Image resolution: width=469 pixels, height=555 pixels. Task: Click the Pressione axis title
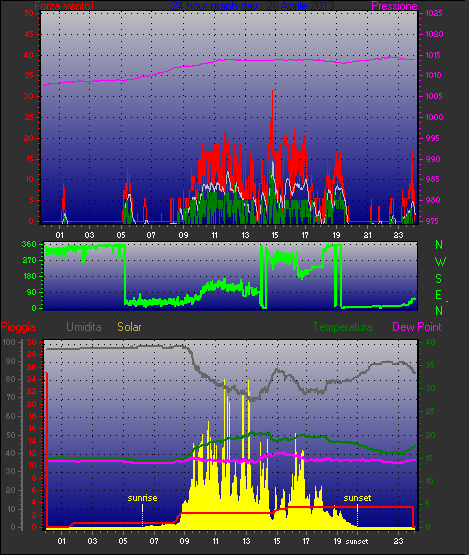pos(394,6)
